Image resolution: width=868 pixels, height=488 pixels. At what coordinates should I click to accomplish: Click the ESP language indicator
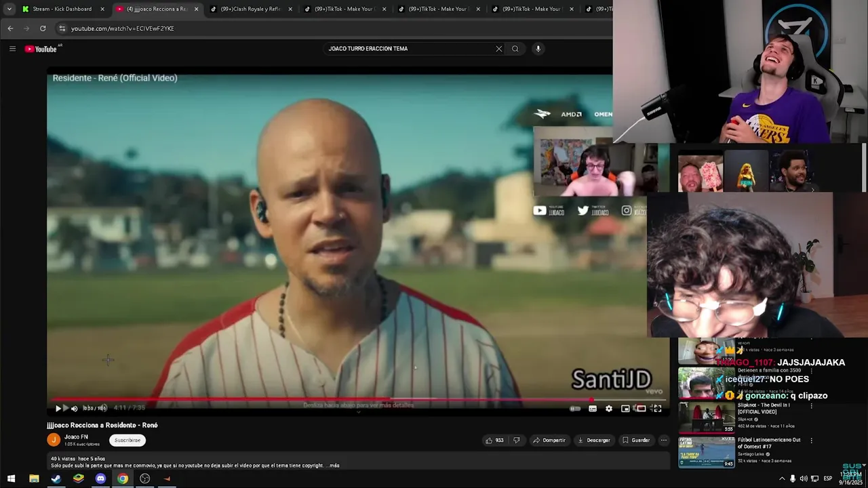(x=828, y=479)
